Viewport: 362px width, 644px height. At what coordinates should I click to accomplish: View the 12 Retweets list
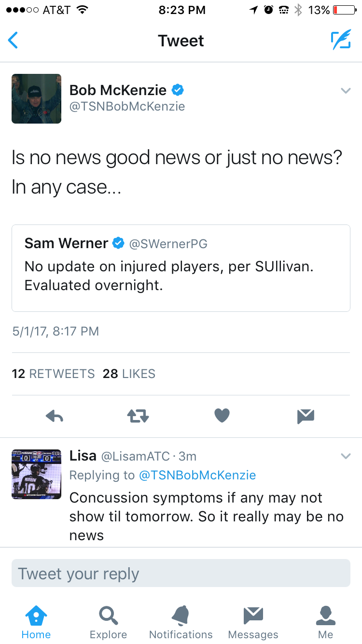pyautogui.click(x=53, y=374)
